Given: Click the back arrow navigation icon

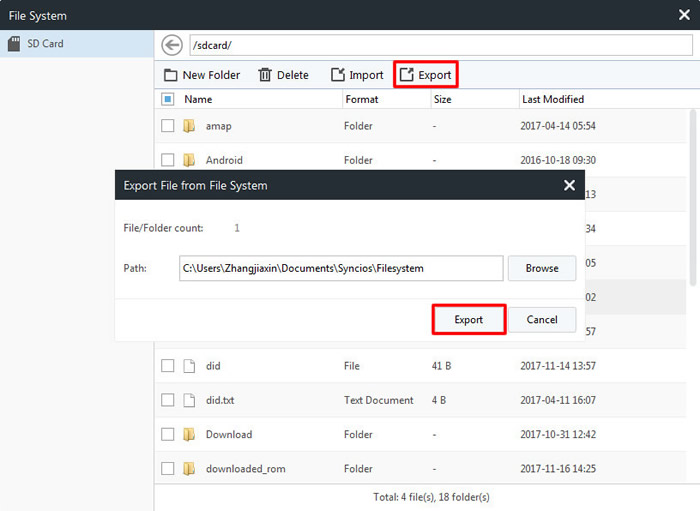Looking at the screenshot, I should click(x=172, y=45).
